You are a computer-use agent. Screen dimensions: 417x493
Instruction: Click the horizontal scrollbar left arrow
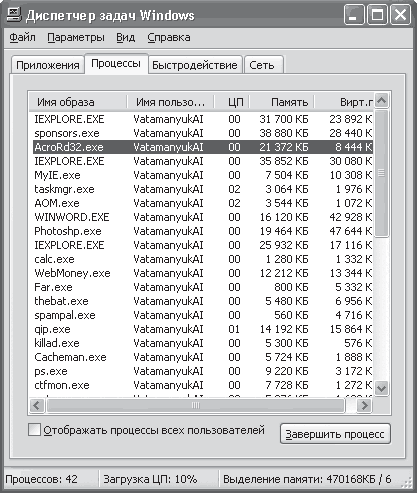coord(36,406)
